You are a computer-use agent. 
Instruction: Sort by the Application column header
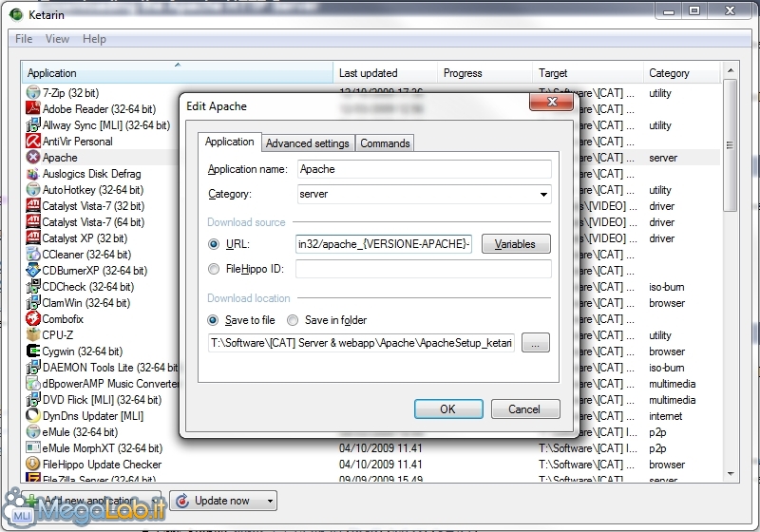coord(177,73)
